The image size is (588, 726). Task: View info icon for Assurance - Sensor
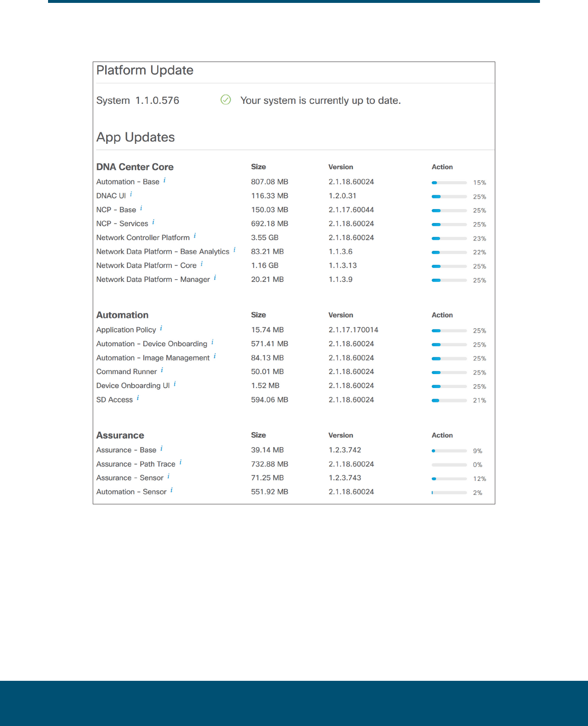pos(169,476)
